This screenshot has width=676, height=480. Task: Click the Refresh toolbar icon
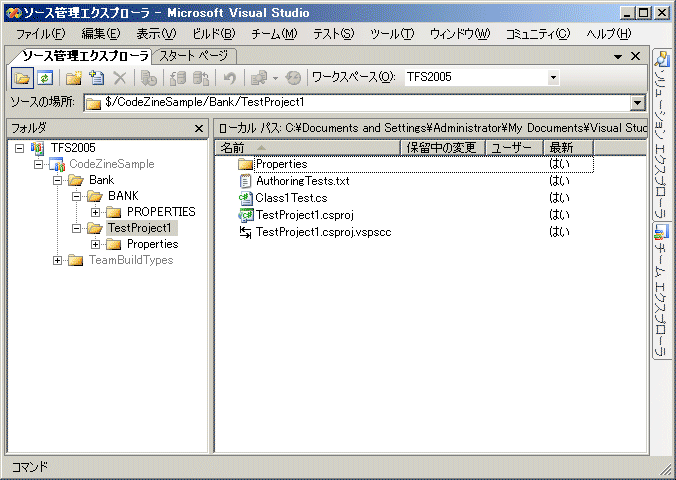point(45,78)
